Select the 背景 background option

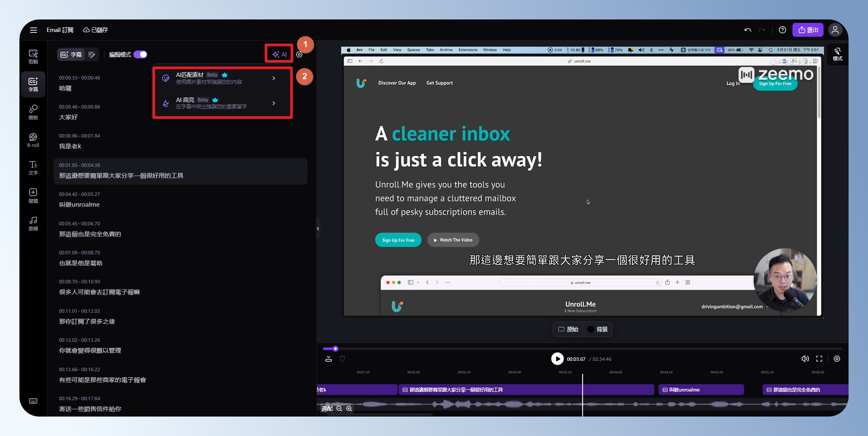[x=598, y=329]
